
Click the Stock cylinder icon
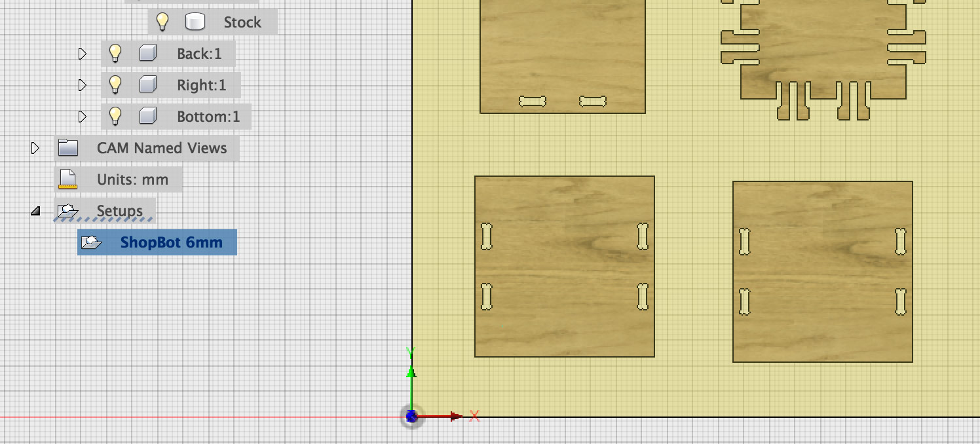194,22
